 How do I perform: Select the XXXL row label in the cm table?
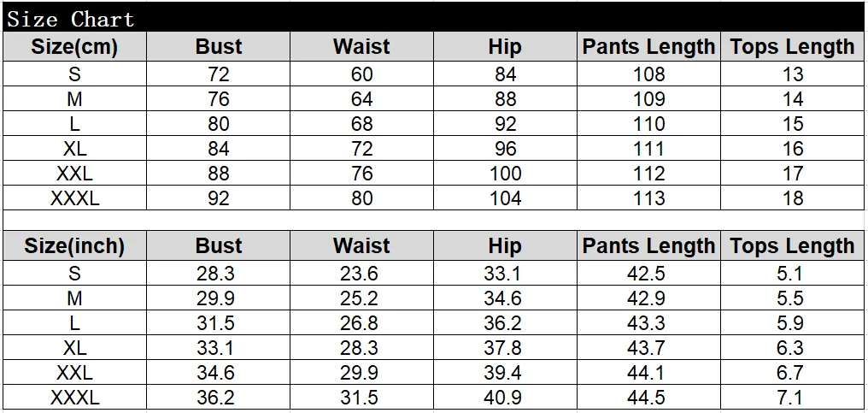[x=74, y=198]
